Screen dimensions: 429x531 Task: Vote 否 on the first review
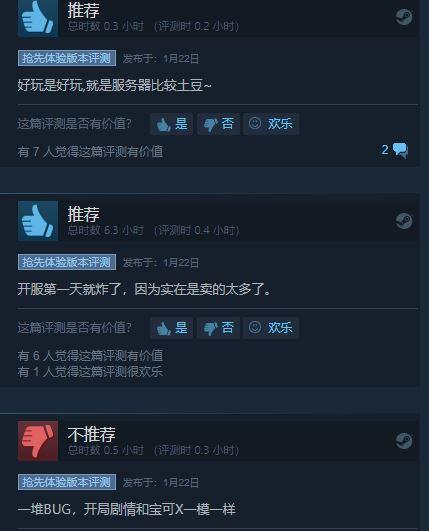tap(218, 124)
